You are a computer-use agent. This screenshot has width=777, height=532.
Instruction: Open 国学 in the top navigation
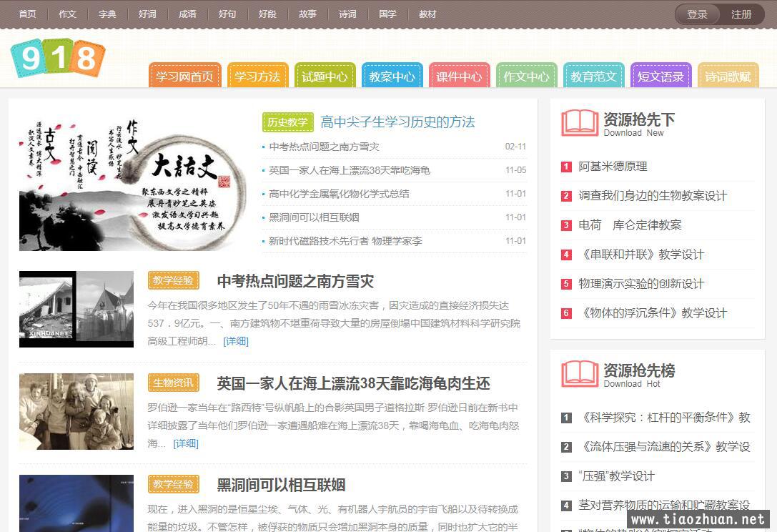coord(387,14)
